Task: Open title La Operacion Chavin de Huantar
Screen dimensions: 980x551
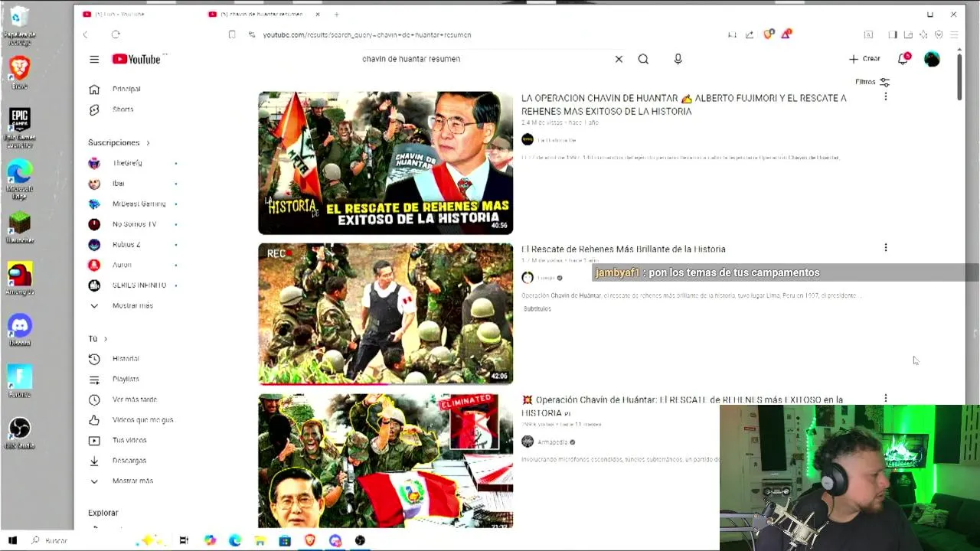Action: tap(684, 105)
